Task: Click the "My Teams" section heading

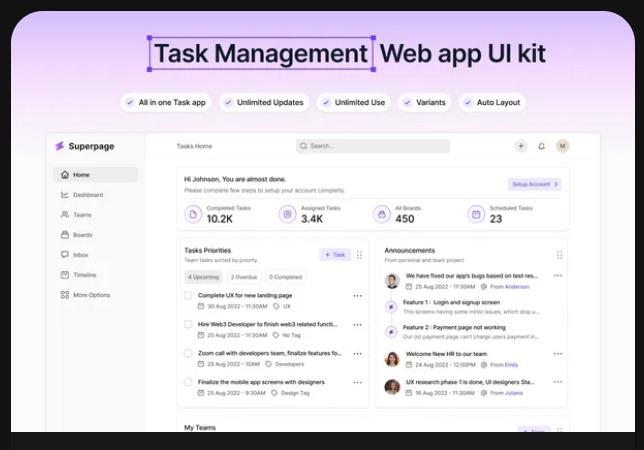Action: point(200,427)
